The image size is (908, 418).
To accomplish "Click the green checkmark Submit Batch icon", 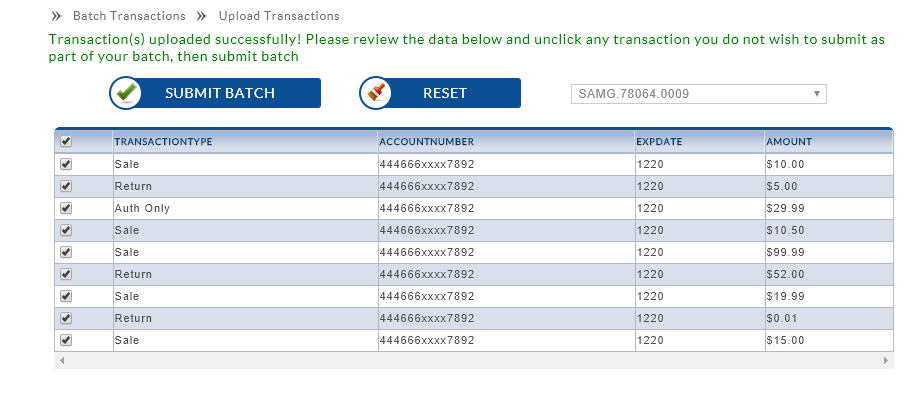I will (x=127, y=93).
